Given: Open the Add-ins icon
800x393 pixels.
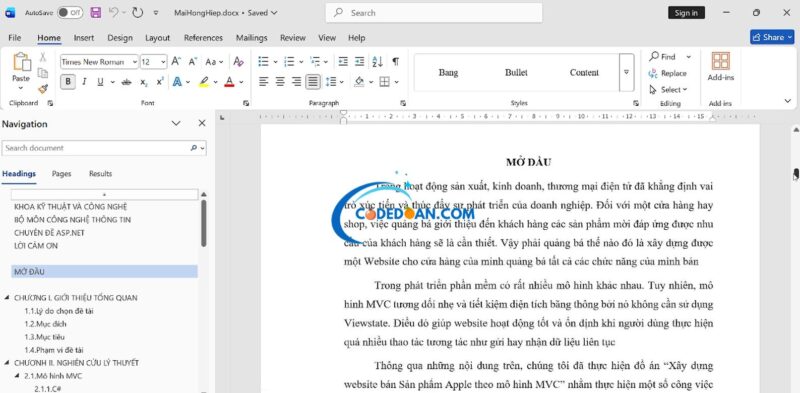Looking at the screenshot, I should click(x=720, y=61).
